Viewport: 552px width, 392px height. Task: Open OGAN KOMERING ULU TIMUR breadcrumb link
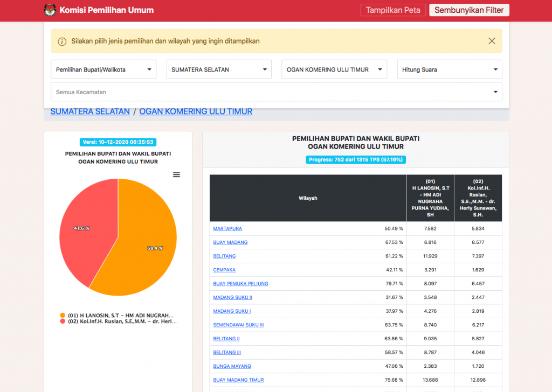click(x=196, y=111)
